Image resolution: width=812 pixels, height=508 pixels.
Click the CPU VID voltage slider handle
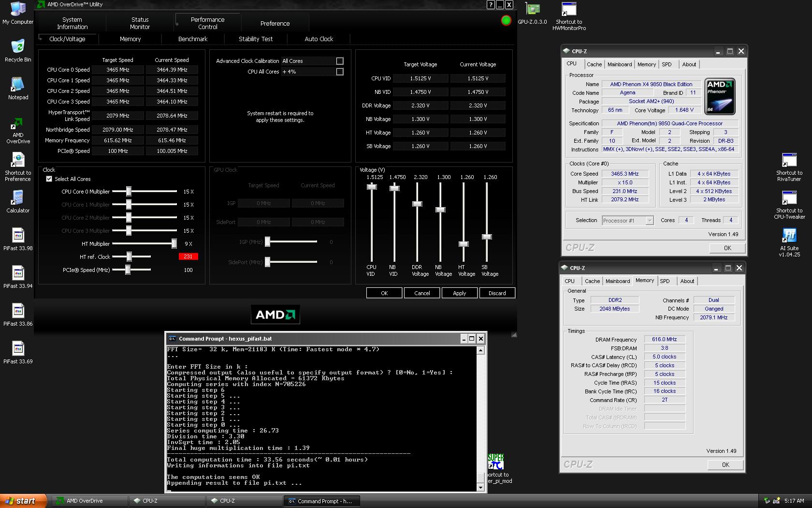coord(372,187)
